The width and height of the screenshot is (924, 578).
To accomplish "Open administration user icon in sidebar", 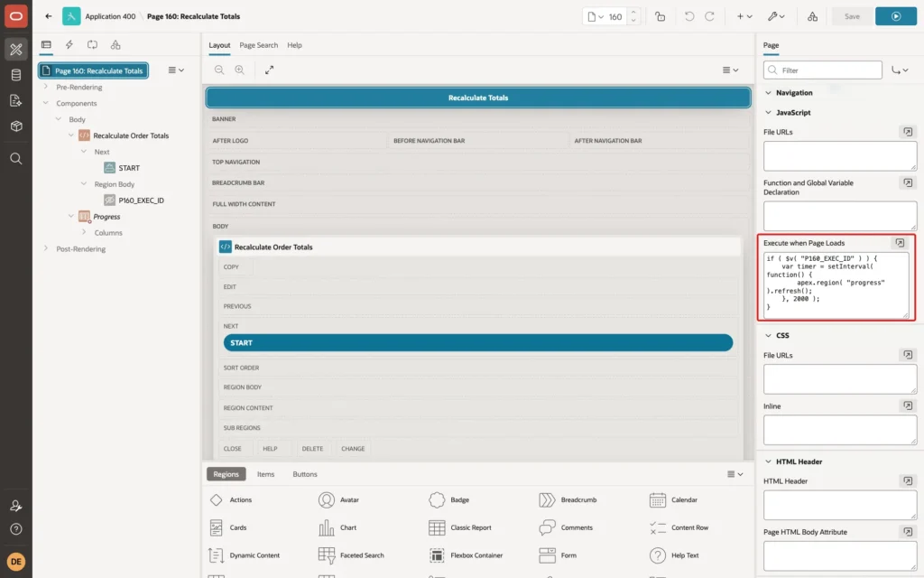I will point(16,506).
